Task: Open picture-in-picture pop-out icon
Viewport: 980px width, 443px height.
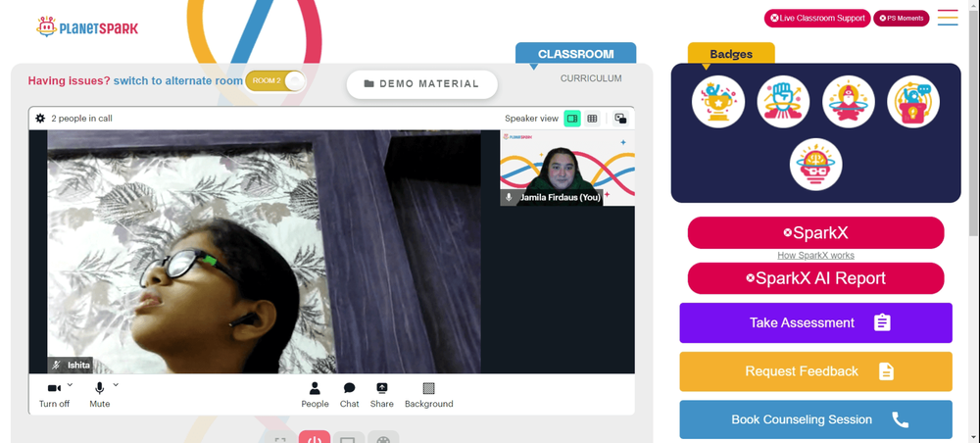Action: (620, 118)
